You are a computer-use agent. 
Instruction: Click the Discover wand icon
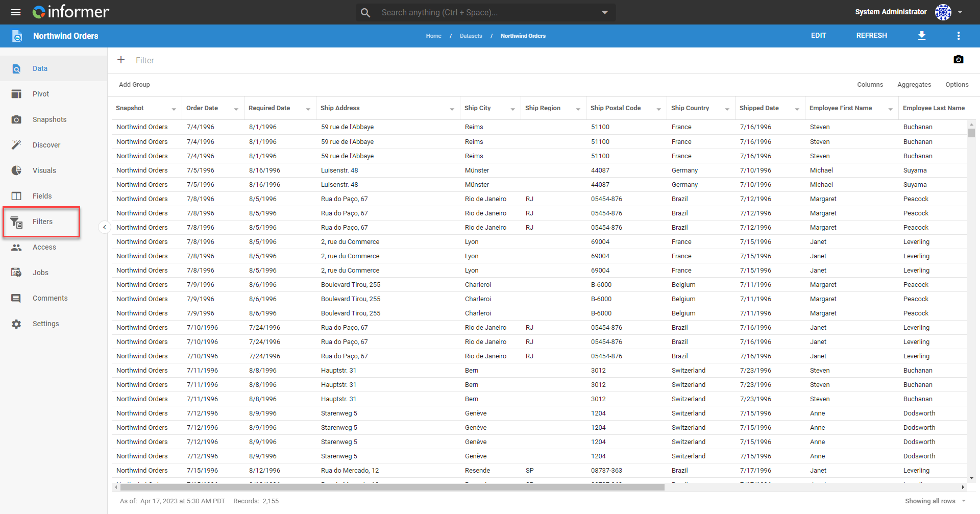pos(16,145)
